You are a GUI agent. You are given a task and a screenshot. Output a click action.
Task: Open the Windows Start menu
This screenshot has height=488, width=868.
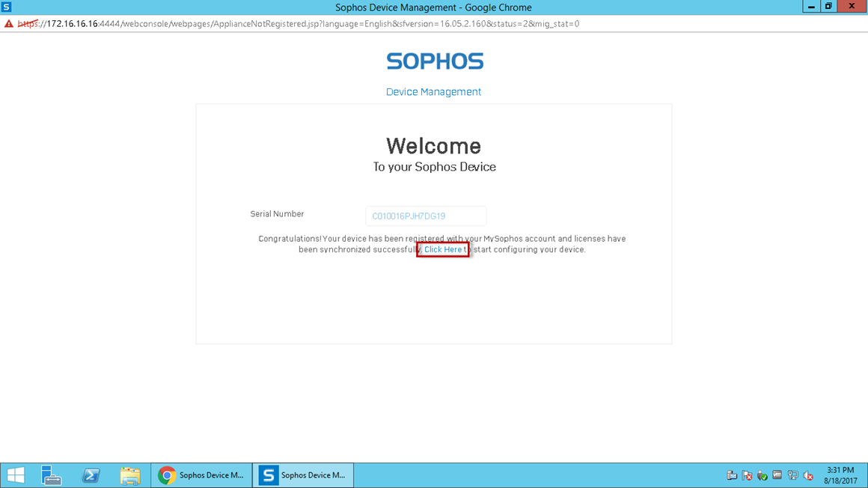click(16, 475)
